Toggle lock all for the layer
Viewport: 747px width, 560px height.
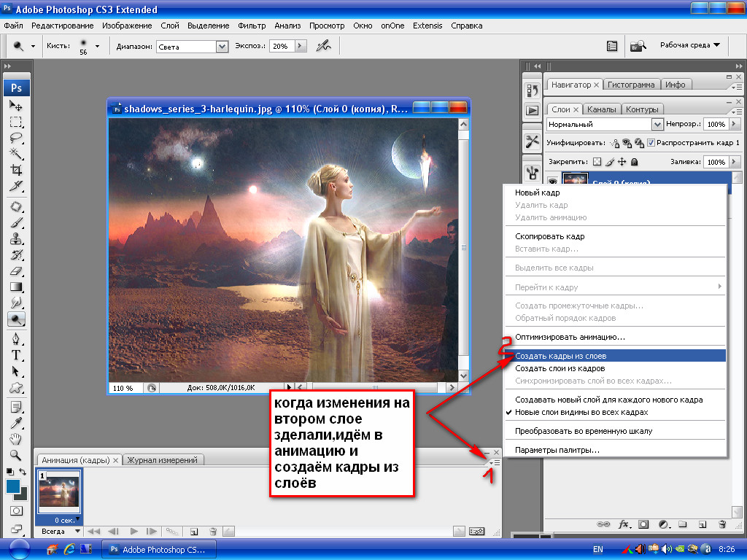tap(634, 162)
